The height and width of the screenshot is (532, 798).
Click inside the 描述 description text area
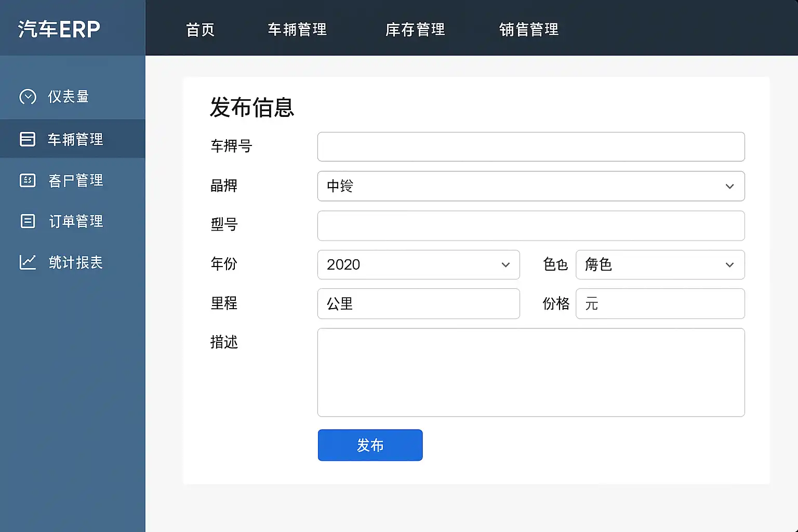pyautogui.click(x=530, y=372)
